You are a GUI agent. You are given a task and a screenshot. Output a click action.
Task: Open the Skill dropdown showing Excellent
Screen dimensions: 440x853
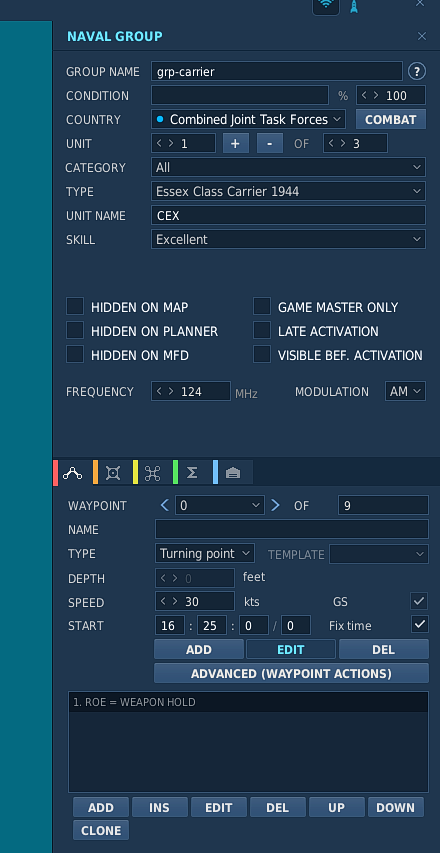(288, 239)
